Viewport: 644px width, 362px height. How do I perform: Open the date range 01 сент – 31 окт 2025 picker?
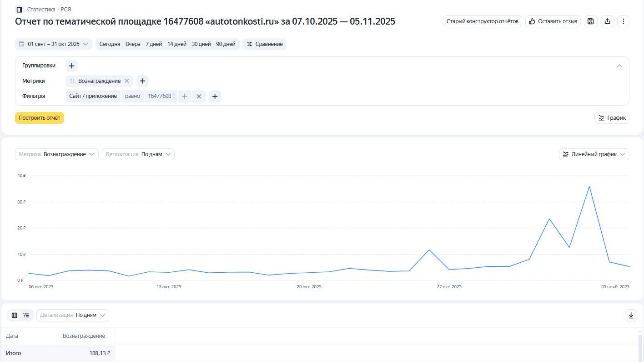click(x=54, y=44)
